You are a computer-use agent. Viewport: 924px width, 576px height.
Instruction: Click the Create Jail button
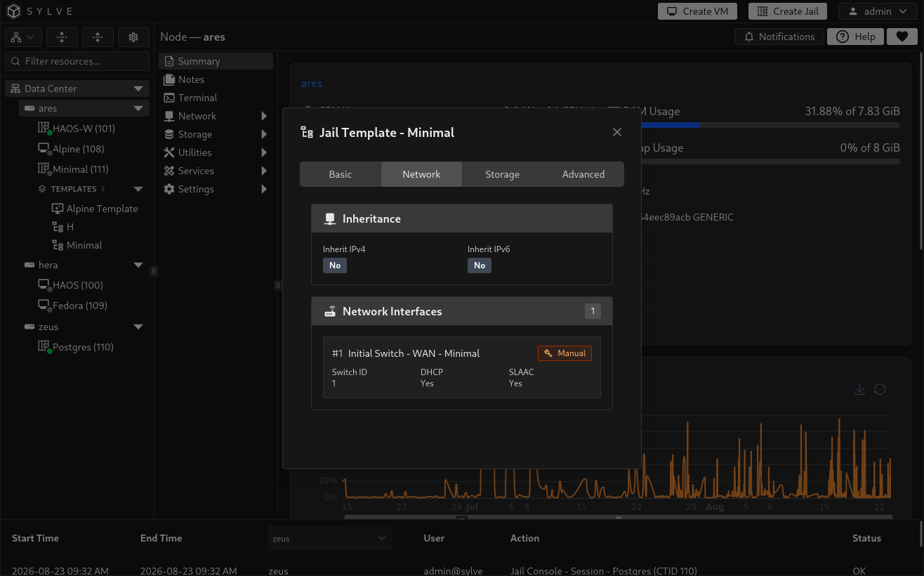tap(788, 11)
